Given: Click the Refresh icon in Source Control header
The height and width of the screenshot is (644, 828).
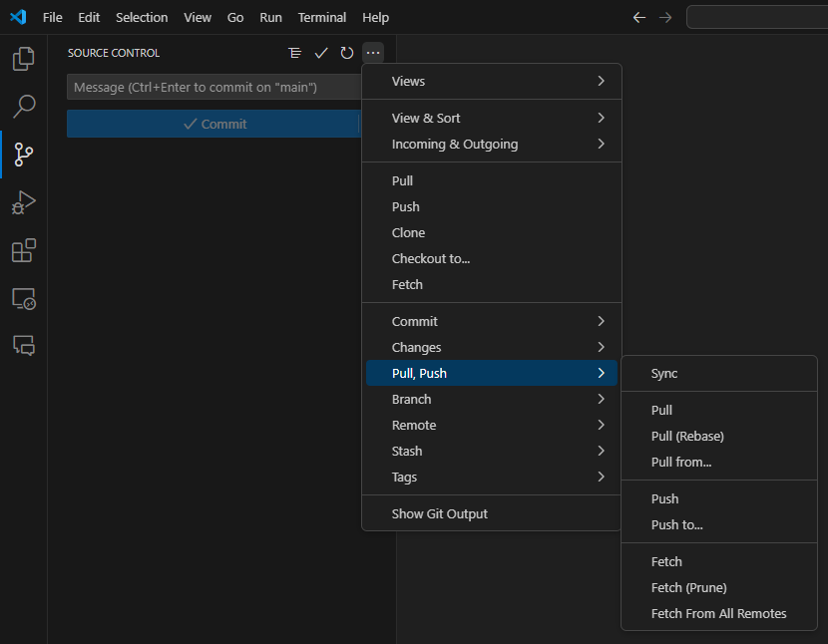Looking at the screenshot, I should pos(347,53).
